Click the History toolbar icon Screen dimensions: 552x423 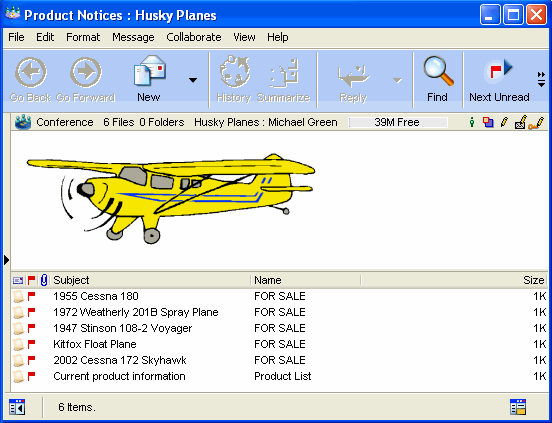click(235, 71)
